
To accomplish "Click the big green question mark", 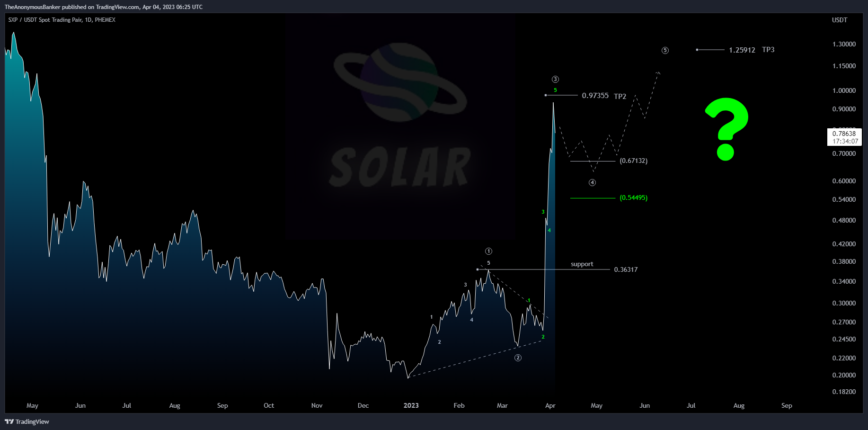I will (x=726, y=129).
